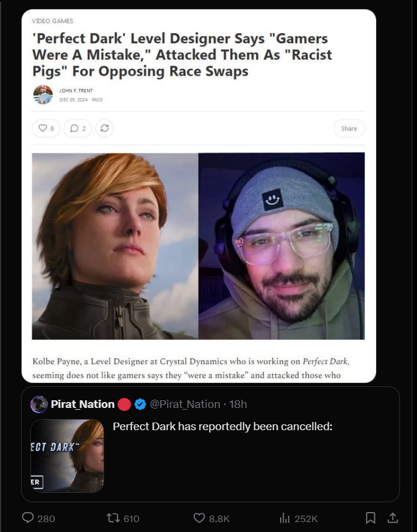Image resolution: width=417 pixels, height=532 pixels.
Task: Open the Perfect Dark quoted thumbnail image
Action: point(67,456)
